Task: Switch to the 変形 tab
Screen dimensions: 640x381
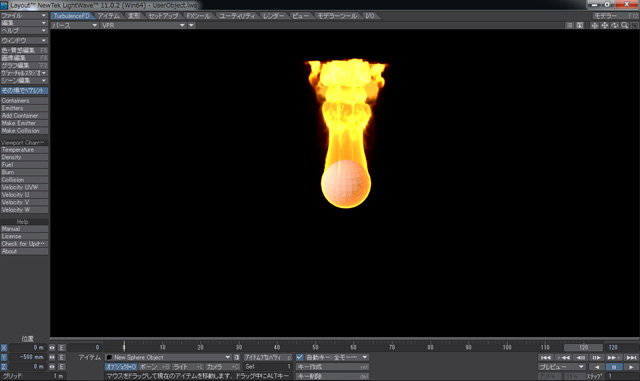Action: click(x=134, y=16)
